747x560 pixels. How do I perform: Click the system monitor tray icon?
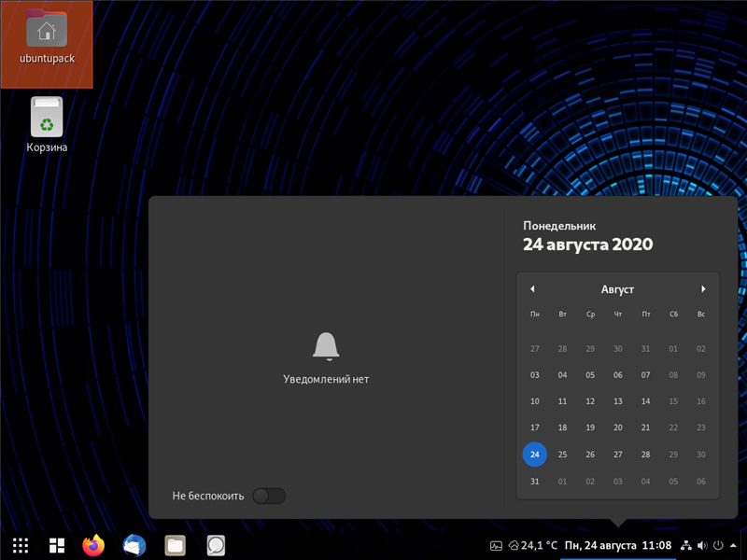[496, 546]
